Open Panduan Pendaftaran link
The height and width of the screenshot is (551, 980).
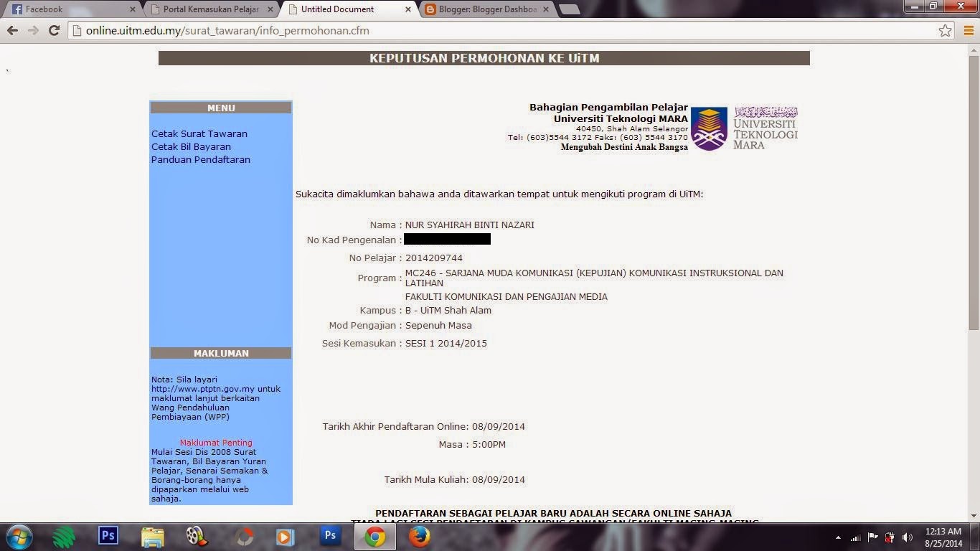click(x=201, y=159)
